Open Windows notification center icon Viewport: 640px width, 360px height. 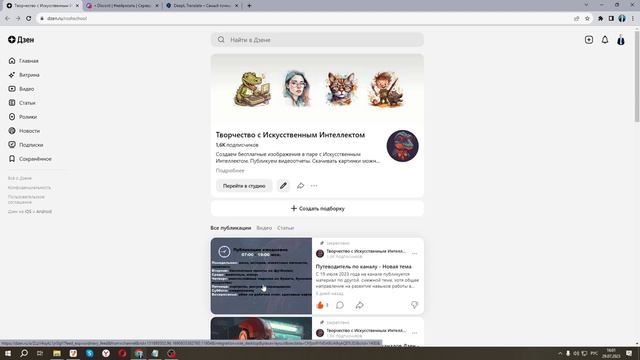click(x=629, y=353)
